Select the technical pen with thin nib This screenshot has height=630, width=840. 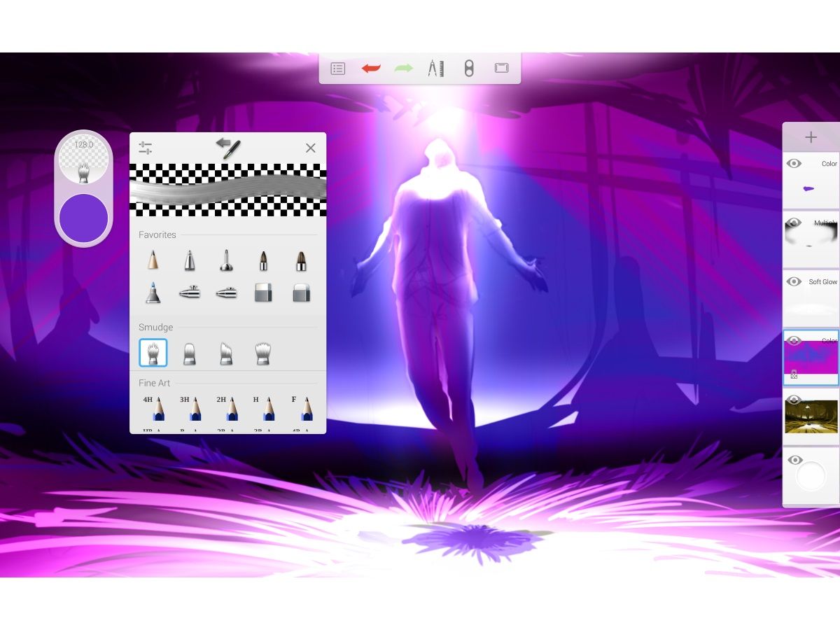(226, 261)
